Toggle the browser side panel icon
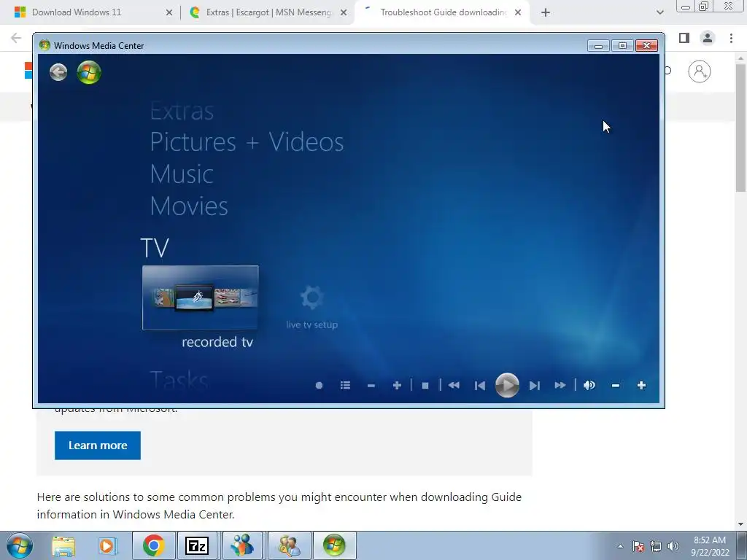This screenshot has width=747, height=560. coord(684,38)
